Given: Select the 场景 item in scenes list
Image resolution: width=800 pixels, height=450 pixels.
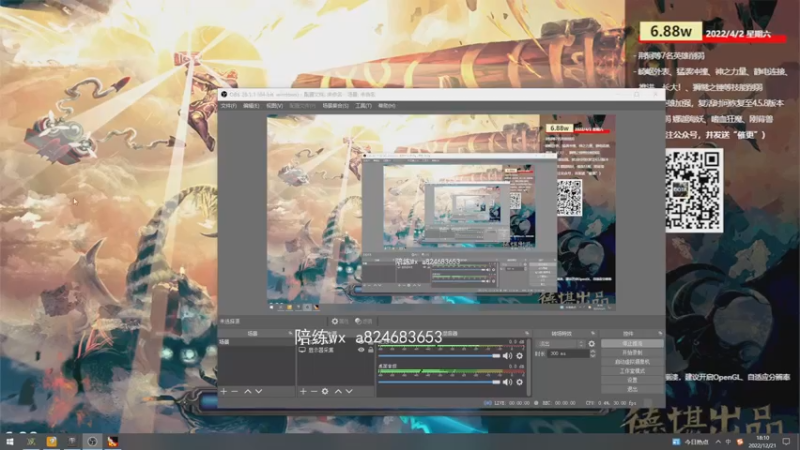Looking at the screenshot, I should pos(257,342).
